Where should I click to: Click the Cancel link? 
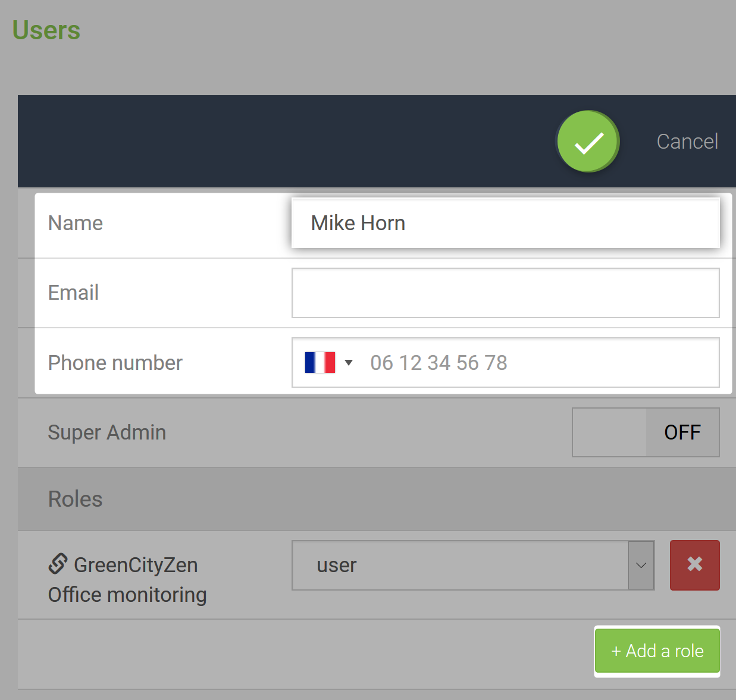pyautogui.click(x=687, y=142)
